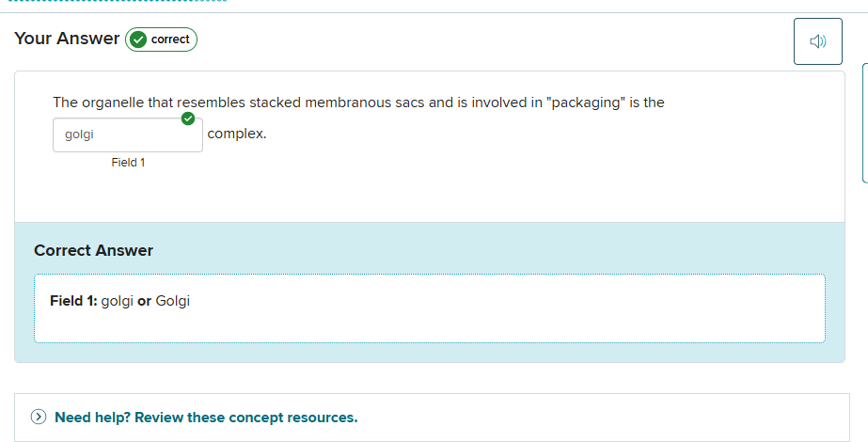This screenshot has width=868, height=442.
Task: Click the word 'complex.' after the input
Action: [x=237, y=134]
